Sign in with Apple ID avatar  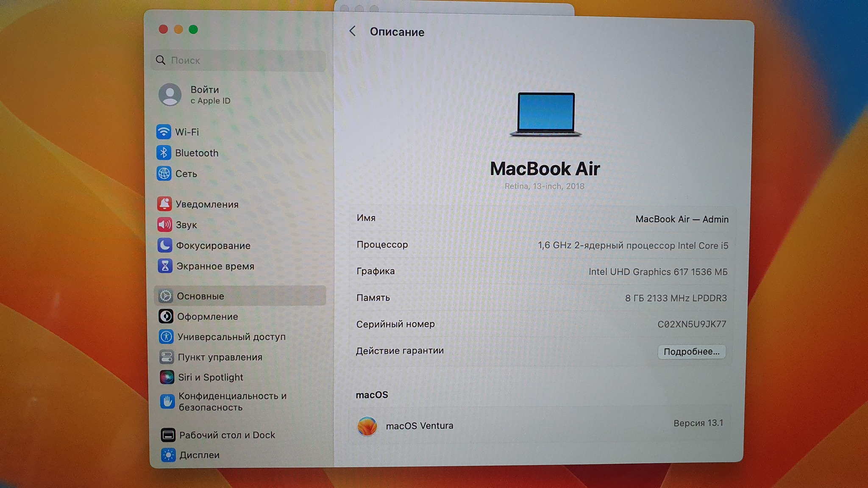(x=170, y=94)
